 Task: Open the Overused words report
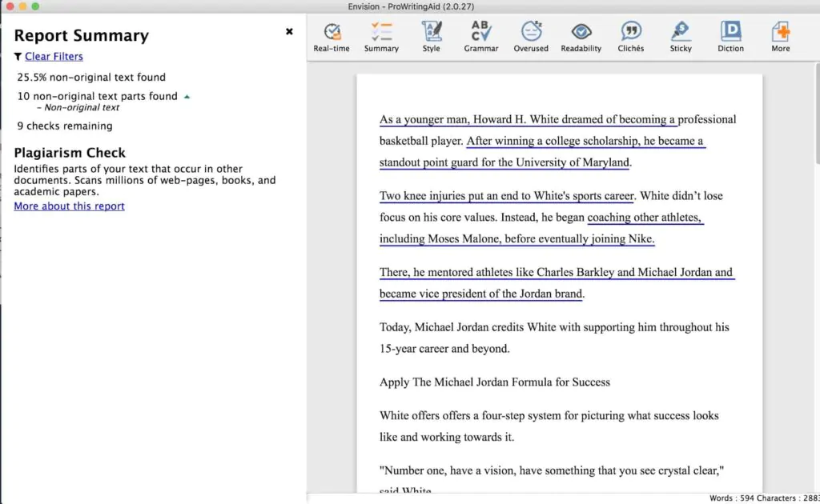click(531, 37)
